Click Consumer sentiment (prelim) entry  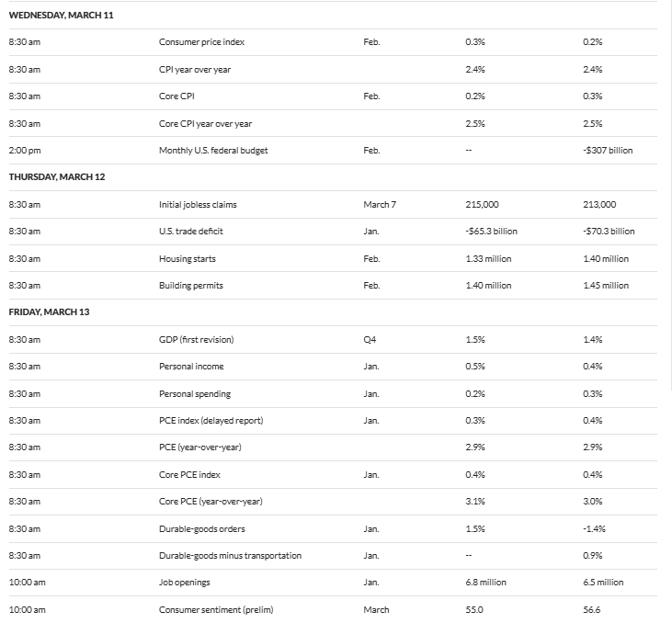tap(215, 610)
